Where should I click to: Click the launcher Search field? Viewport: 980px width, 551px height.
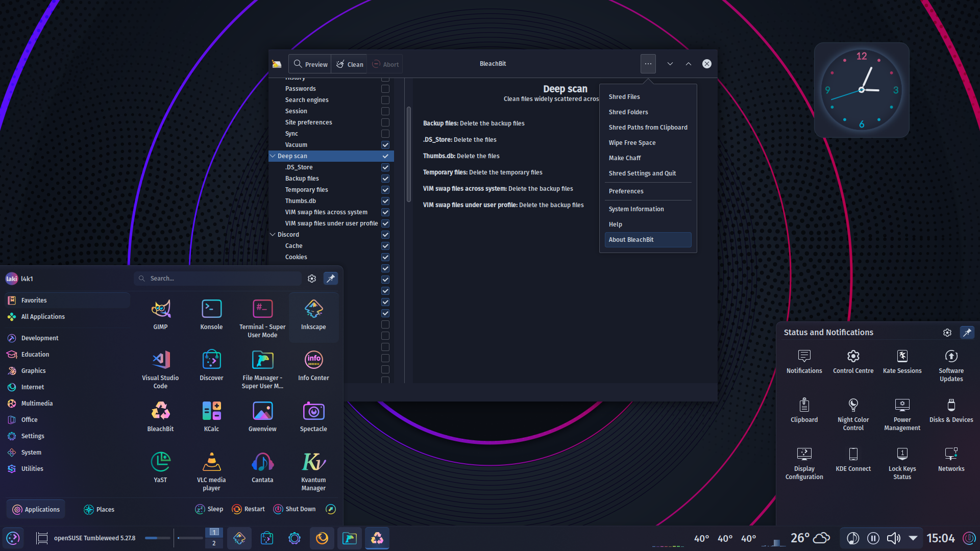click(x=218, y=279)
